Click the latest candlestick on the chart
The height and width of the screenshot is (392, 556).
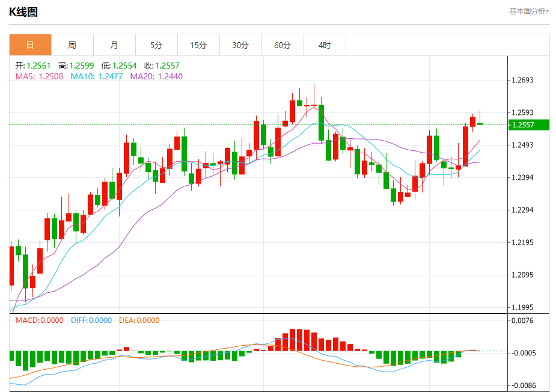480,123
